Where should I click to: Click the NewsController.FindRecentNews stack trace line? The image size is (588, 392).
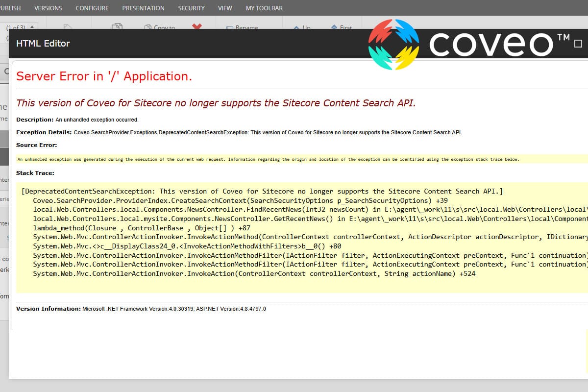coord(310,210)
